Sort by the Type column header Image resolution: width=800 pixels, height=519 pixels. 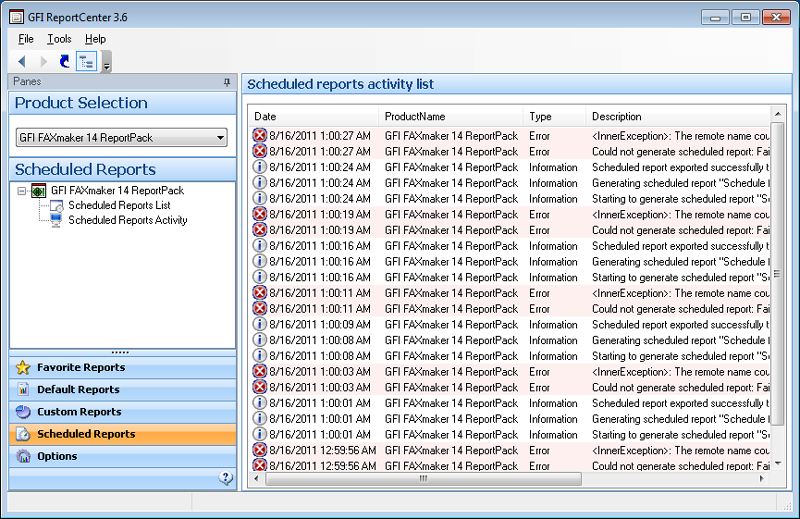(x=554, y=116)
